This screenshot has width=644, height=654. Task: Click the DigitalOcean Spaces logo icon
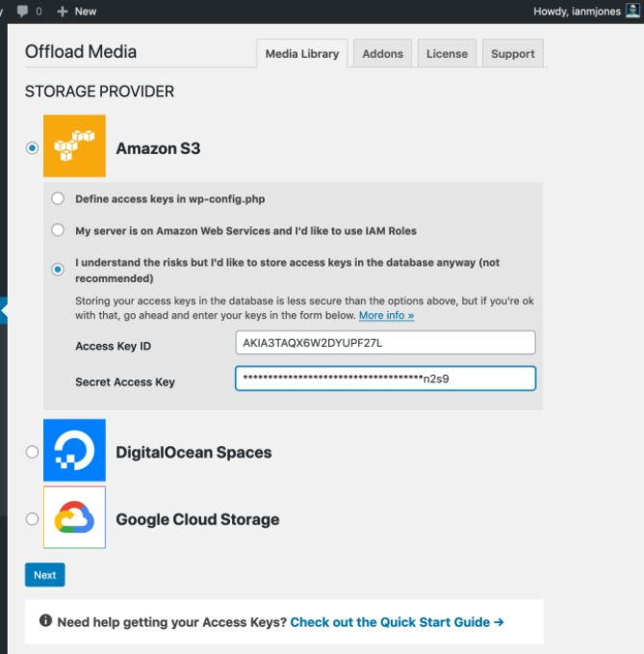pos(75,450)
